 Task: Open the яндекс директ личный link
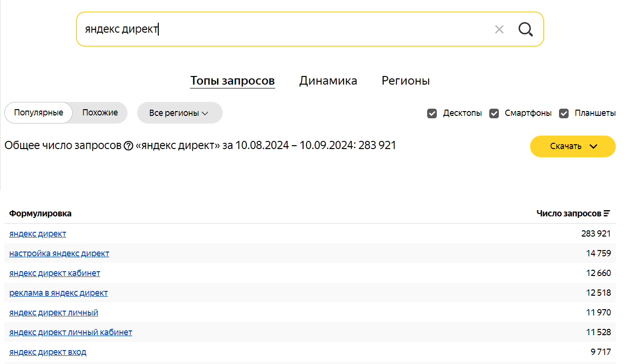click(x=53, y=313)
